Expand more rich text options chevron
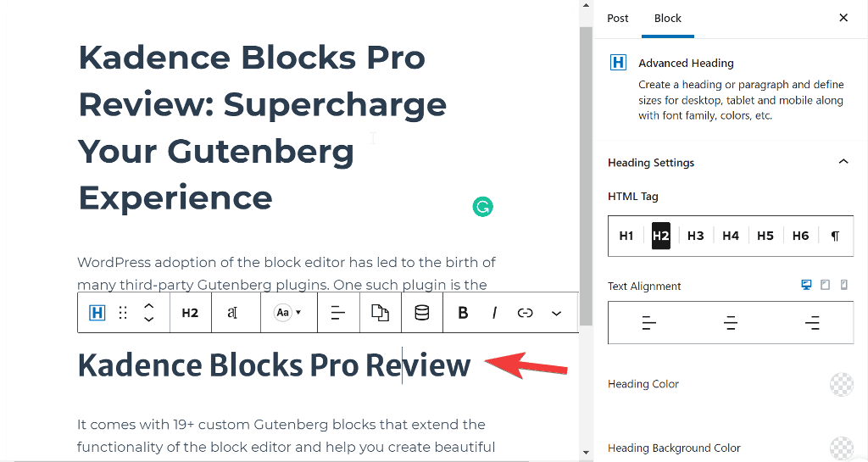Screen dimensions: 868x462 [556, 313]
